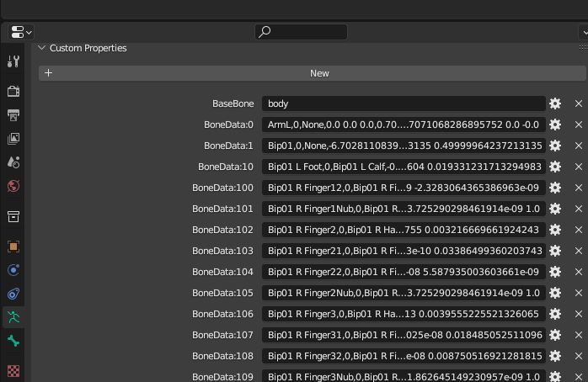
Task: Click the properties search field
Action: coord(301,32)
